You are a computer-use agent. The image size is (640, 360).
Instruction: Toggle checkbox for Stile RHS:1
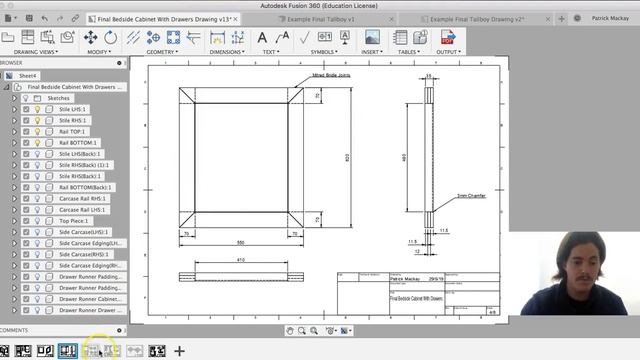click(x=26, y=120)
